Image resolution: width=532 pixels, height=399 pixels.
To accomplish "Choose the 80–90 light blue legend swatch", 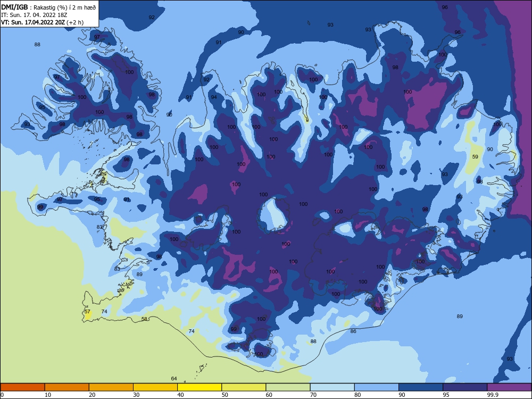I will [x=377, y=387].
